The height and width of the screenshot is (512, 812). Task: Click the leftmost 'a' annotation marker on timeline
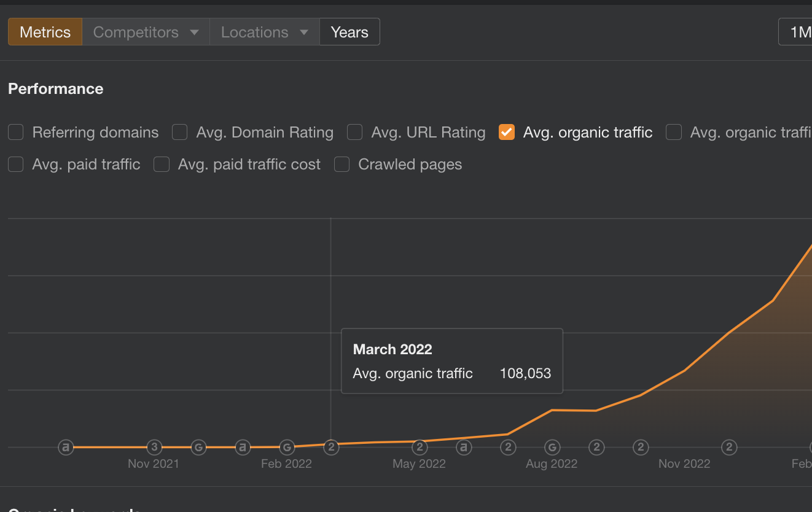pyautogui.click(x=66, y=448)
